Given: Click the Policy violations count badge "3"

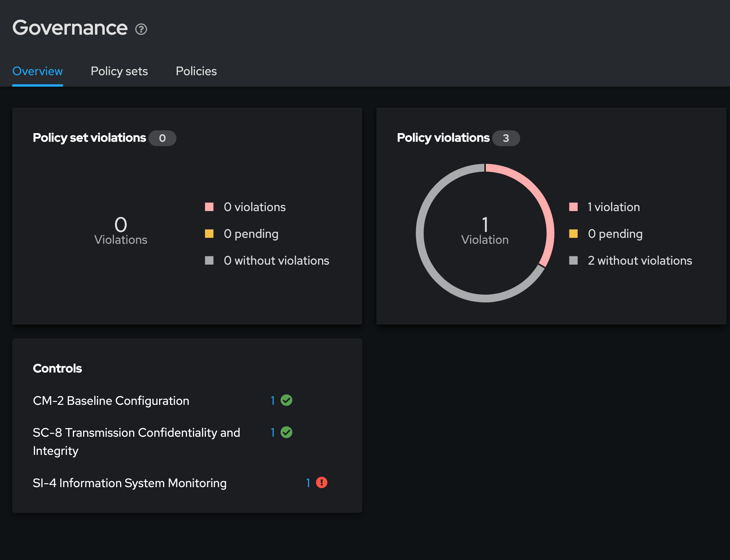Looking at the screenshot, I should point(506,138).
